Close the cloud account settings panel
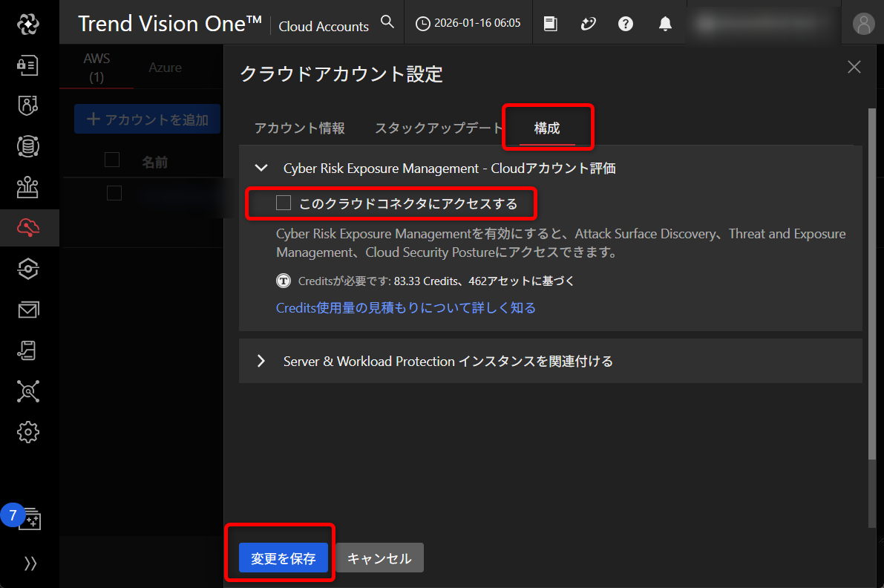This screenshot has width=884, height=588. point(854,67)
